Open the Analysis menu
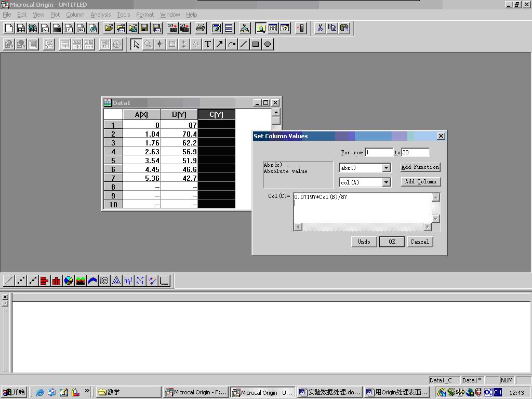 click(100, 15)
